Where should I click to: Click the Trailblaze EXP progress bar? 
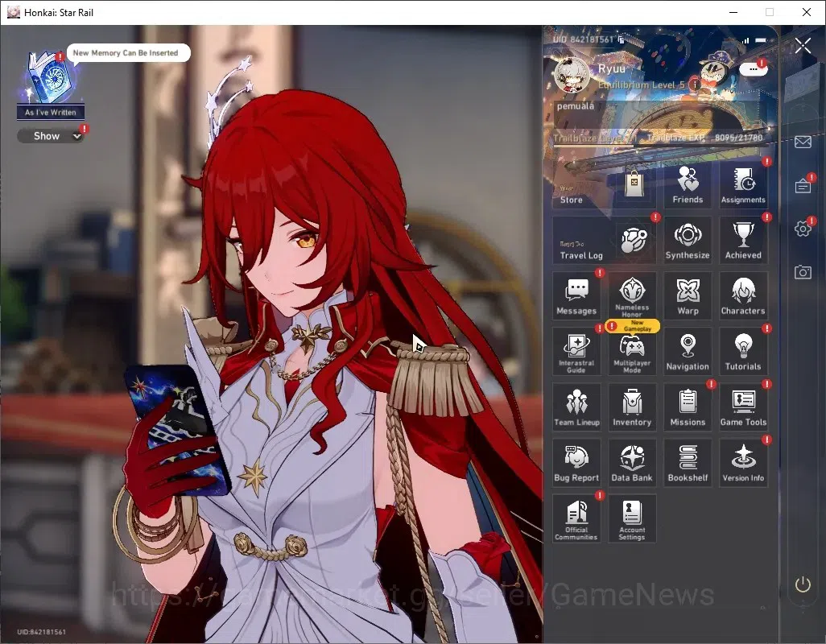point(659,146)
